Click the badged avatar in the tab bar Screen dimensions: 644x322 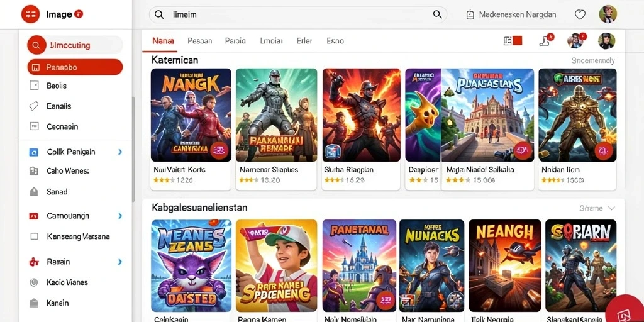[576, 40]
